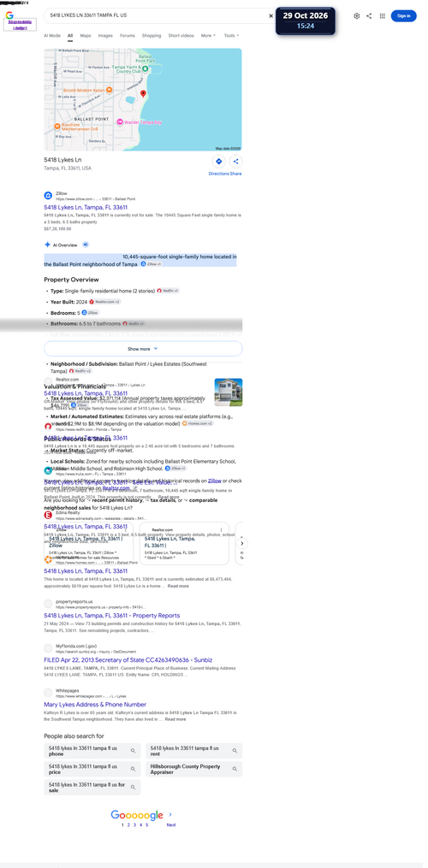Search icon on Hillsborough County Property Appraiser
This screenshot has height=868, width=428.
pos(235,769)
